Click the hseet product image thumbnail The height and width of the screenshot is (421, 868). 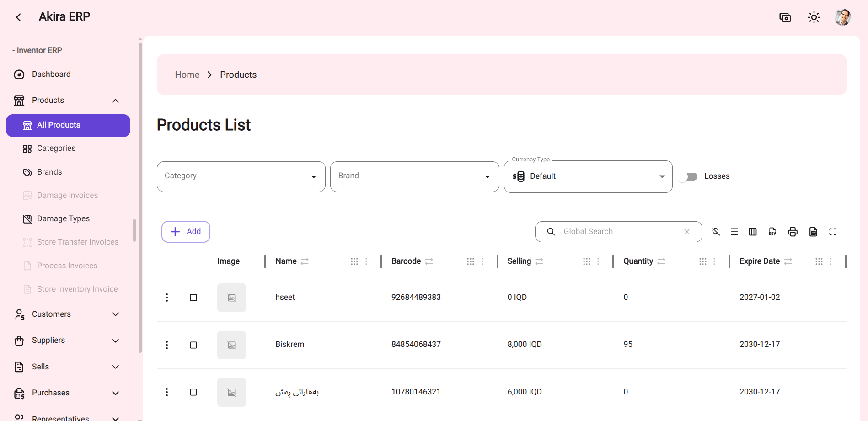pos(231,298)
